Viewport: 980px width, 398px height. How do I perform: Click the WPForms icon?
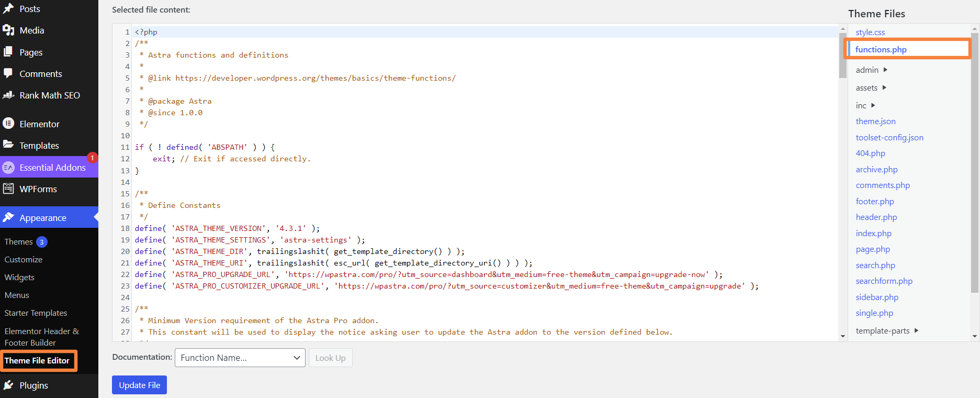click(x=8, y=189)
